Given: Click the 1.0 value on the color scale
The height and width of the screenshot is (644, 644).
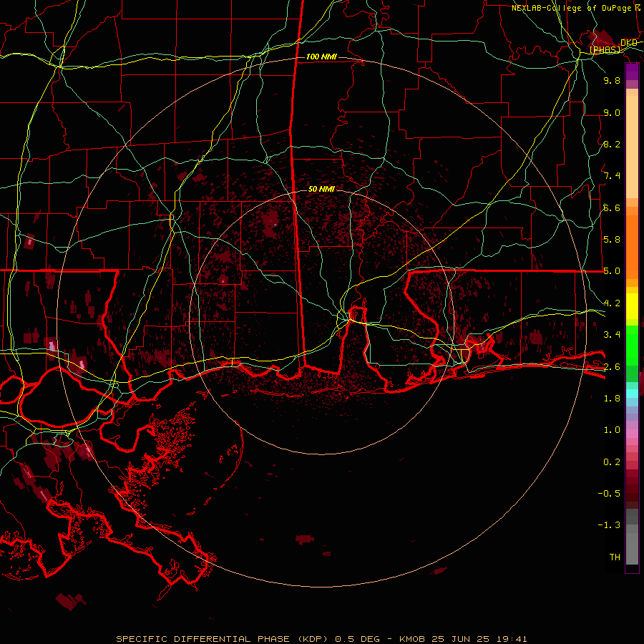Looking at the screenshot, I should point(612,430).
